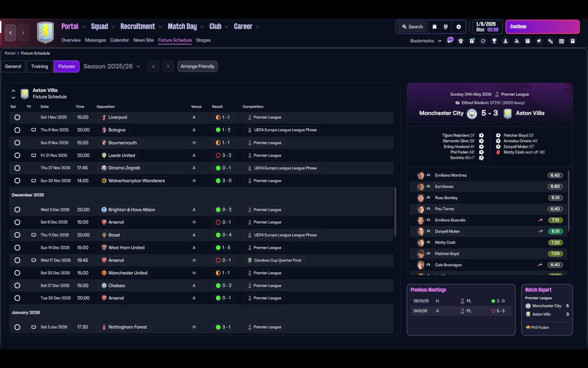Image resolution: width=588 pixels, height=368 pixels.
Task: Click the purple Continue button
Action: pos(543,27)
